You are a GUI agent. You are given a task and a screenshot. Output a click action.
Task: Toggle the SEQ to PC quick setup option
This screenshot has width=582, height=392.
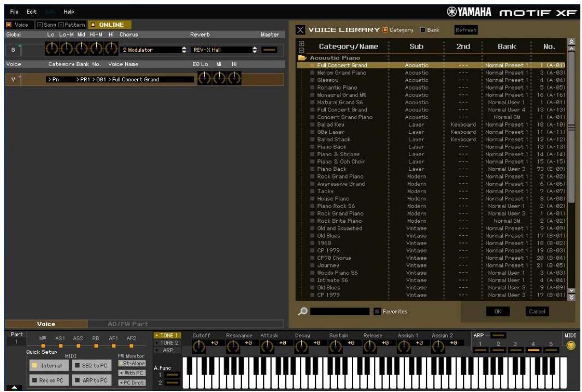(x=92, y=365)
